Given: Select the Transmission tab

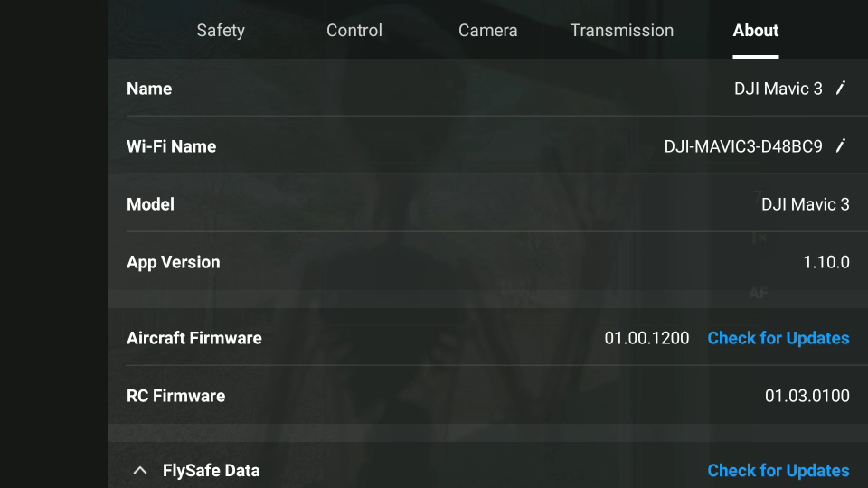Looking at the screenshot, I should (621, 30).
